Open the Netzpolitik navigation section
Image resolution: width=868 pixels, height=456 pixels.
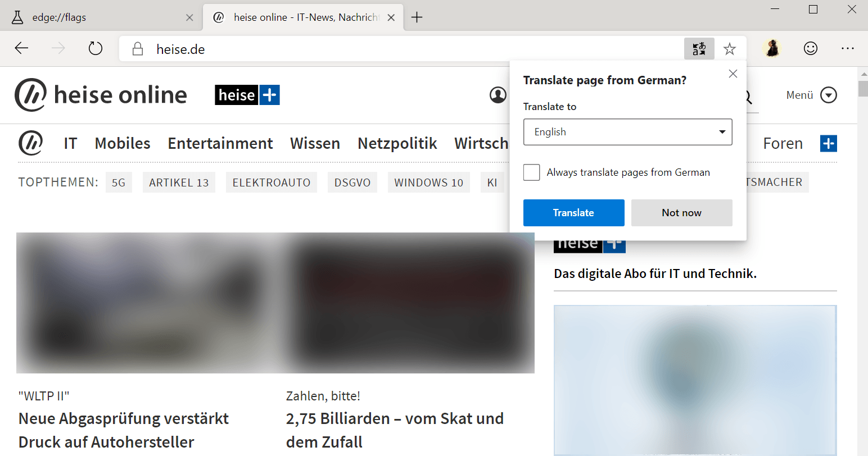click(397, 144)
